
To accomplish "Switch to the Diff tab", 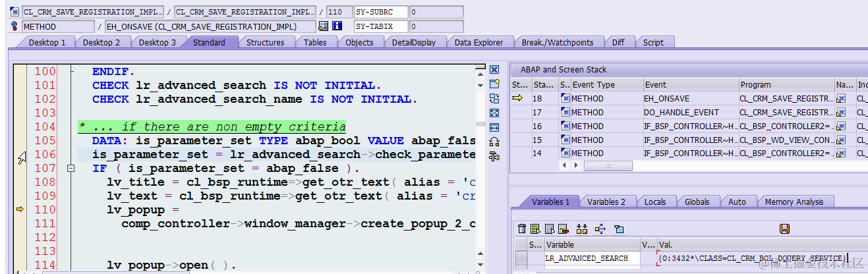I will point(618,42).
